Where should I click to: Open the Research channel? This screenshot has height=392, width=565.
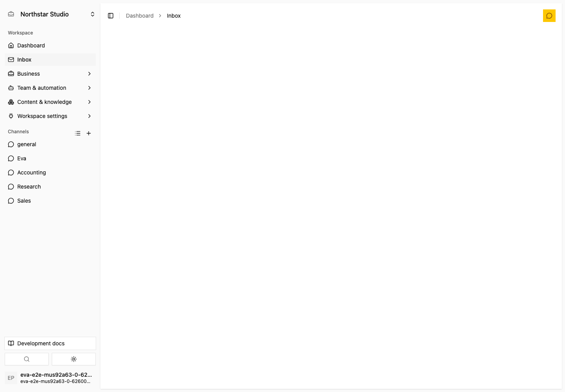(50, 187)
